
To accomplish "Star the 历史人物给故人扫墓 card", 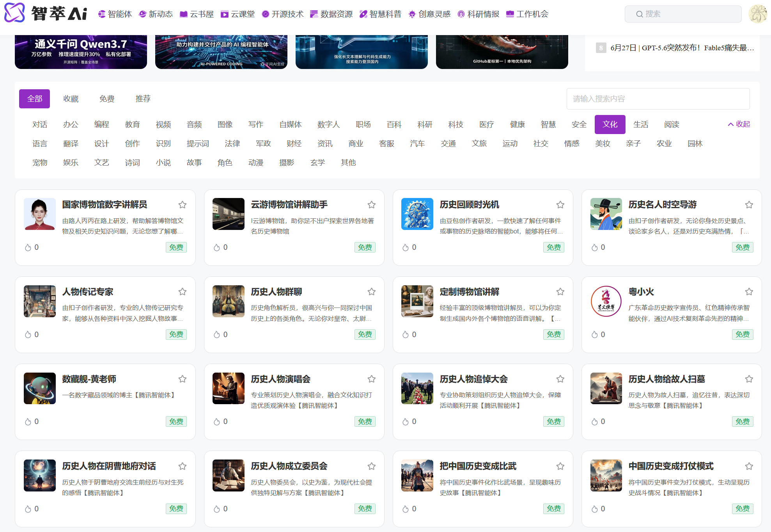I will click(749, 379).
